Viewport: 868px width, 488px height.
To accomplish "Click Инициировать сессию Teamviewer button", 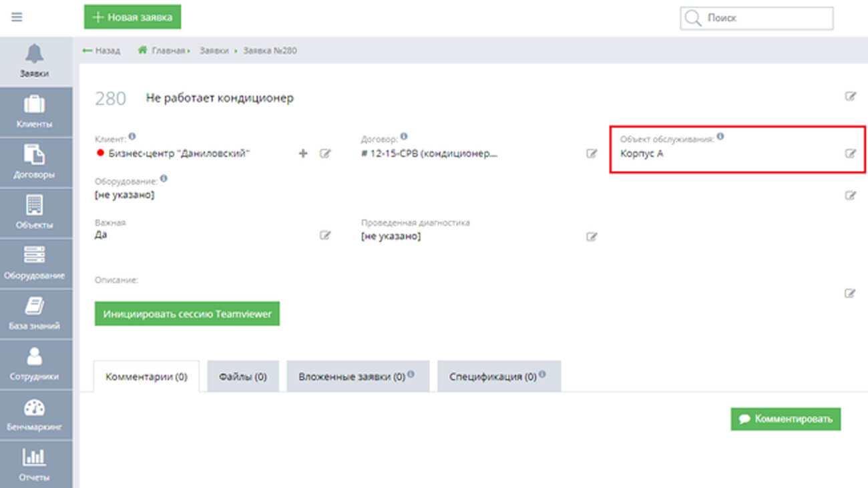I will point(187,314).
